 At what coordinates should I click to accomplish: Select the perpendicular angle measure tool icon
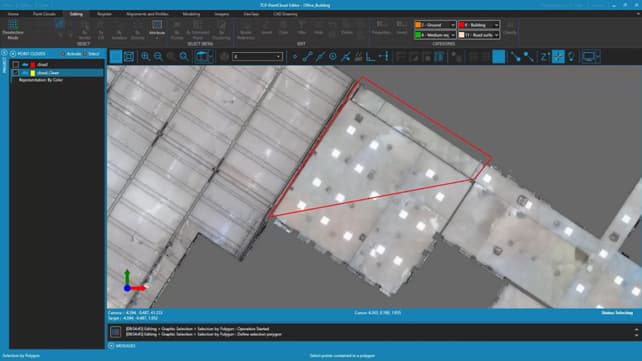[x=371, y=56]
